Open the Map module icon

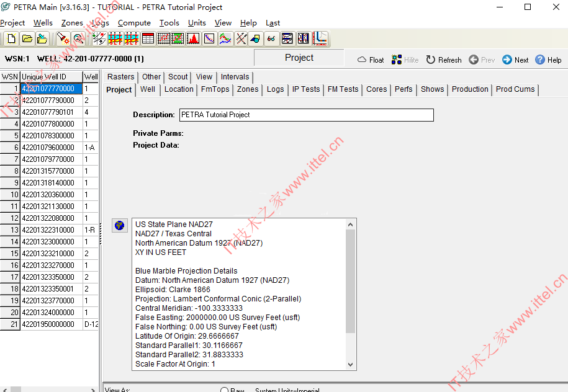(x=99, y=38)
